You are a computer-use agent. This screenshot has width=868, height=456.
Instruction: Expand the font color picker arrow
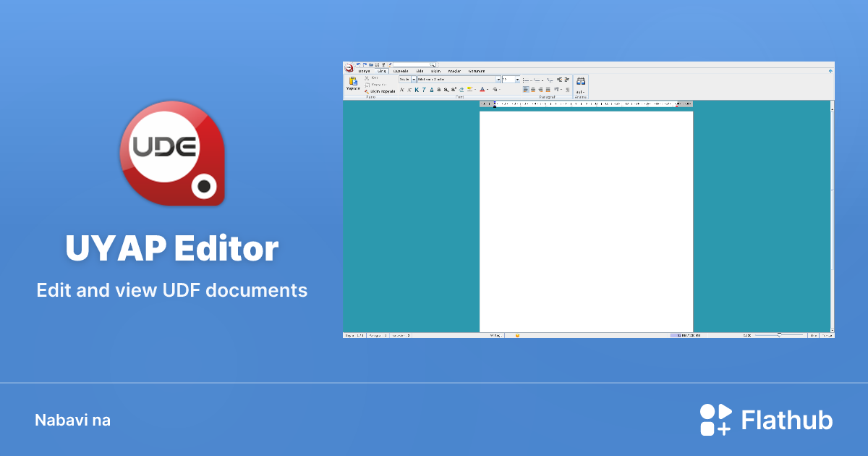(x=488, y=89)
